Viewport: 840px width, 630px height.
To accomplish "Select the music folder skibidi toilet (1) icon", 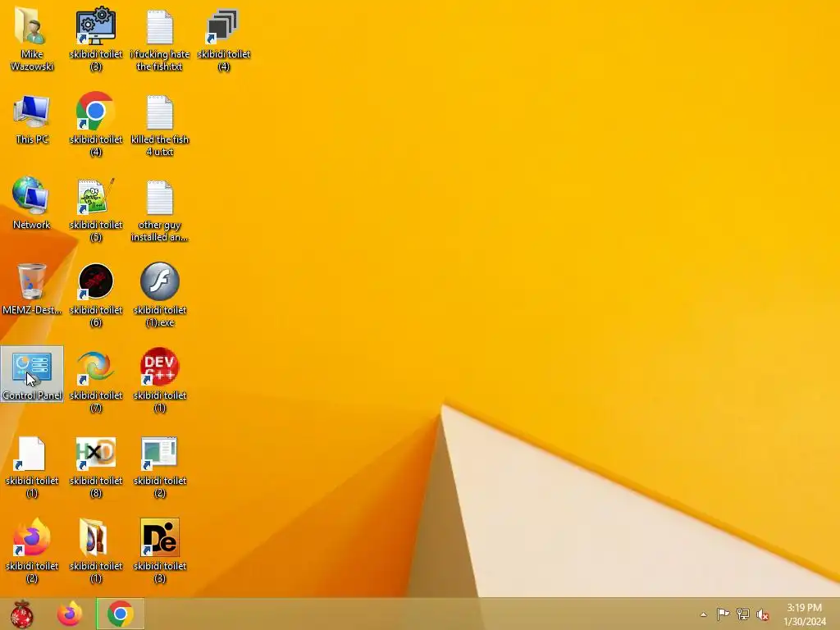I will (x=96, y=552).
